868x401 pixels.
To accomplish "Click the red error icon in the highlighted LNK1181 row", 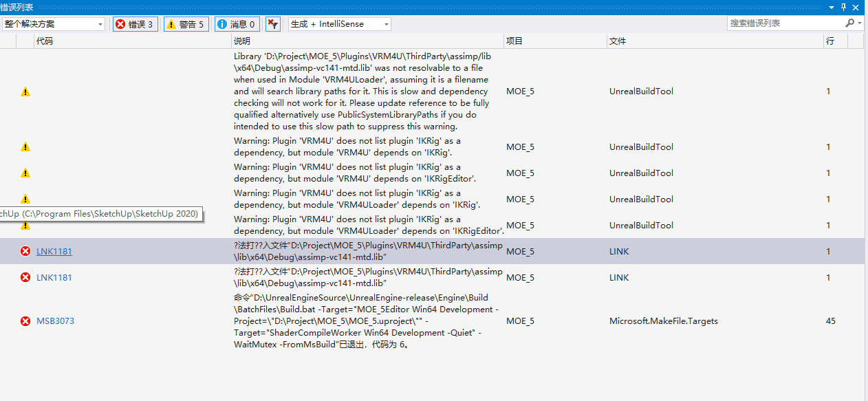I will pos(25,252).
